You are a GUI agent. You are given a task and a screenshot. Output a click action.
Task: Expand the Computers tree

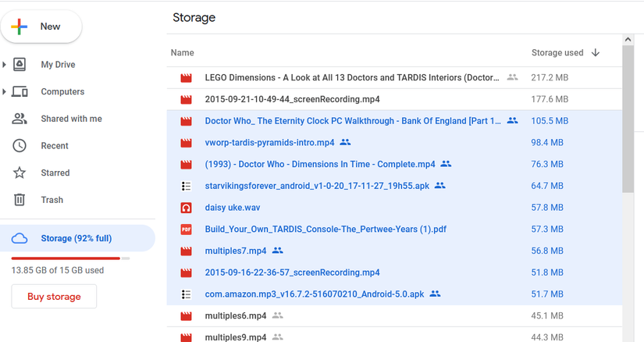point(5,92)
